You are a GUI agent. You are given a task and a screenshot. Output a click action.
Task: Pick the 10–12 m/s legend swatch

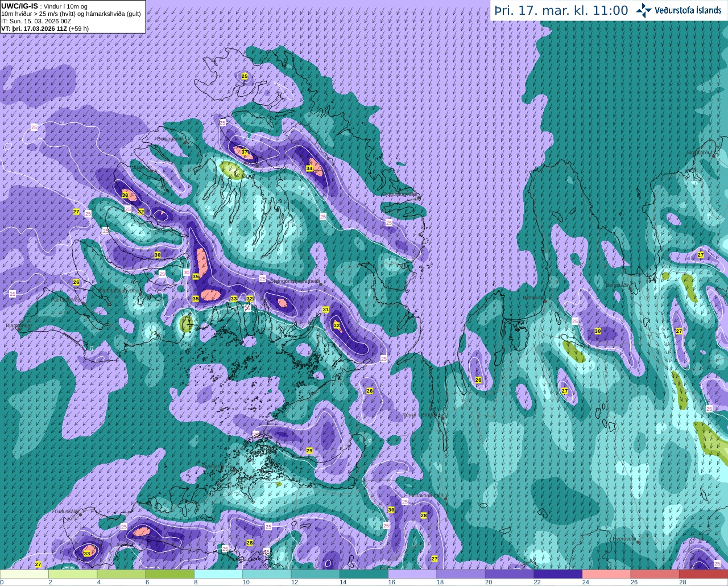[x=267, y=574]
